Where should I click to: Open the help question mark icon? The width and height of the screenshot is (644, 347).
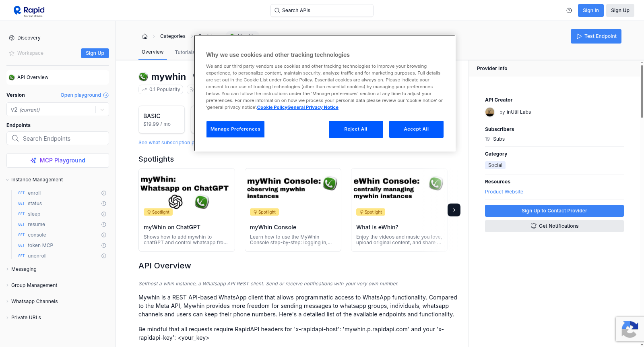(569, 10)
